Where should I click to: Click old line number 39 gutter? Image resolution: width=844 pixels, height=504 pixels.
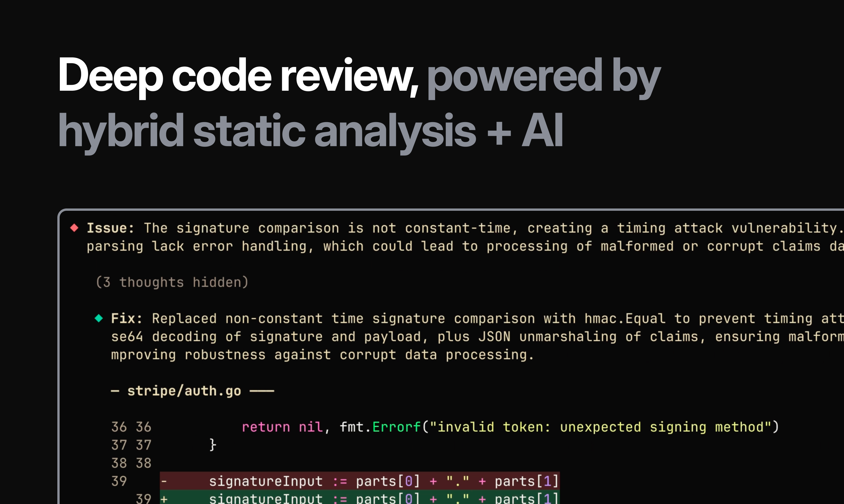[x=119, y=481]
